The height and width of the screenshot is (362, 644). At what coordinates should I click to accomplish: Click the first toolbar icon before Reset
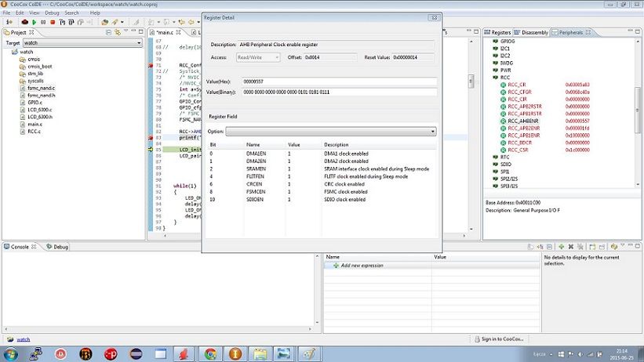click(9, 22)
